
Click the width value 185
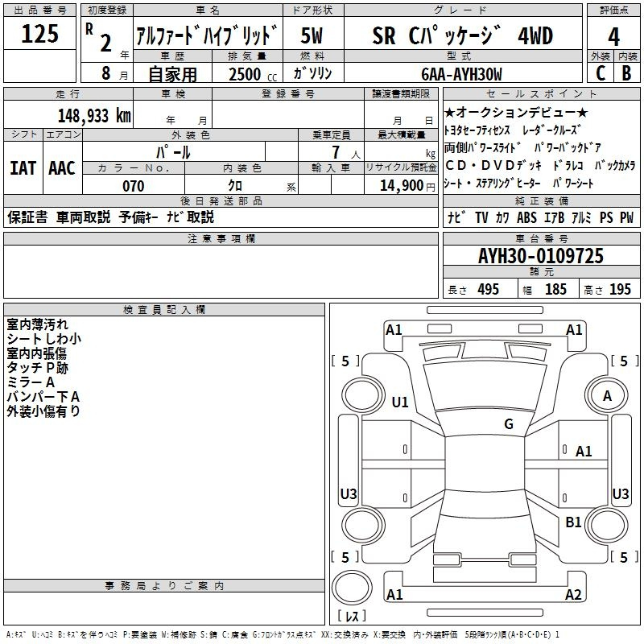tap(555, 290)
